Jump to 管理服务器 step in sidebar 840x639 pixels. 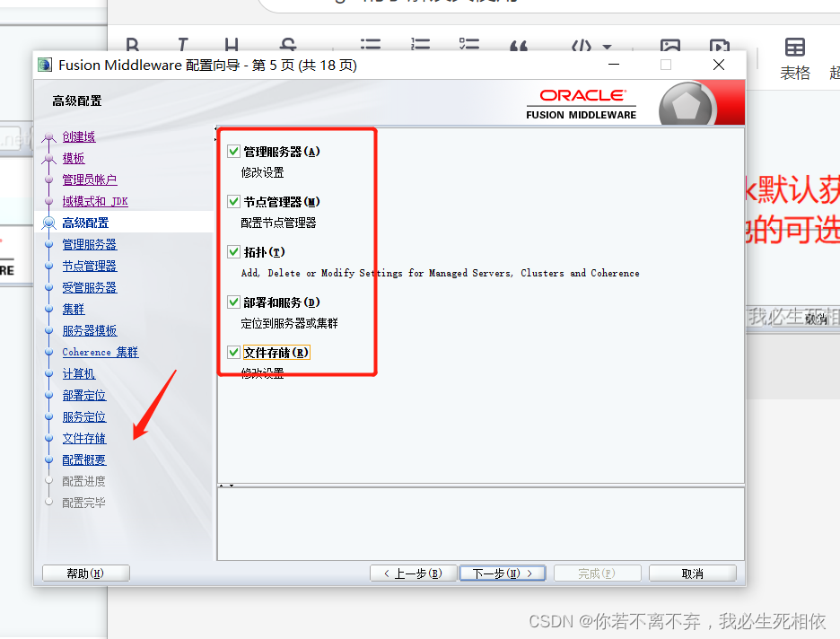90,244
